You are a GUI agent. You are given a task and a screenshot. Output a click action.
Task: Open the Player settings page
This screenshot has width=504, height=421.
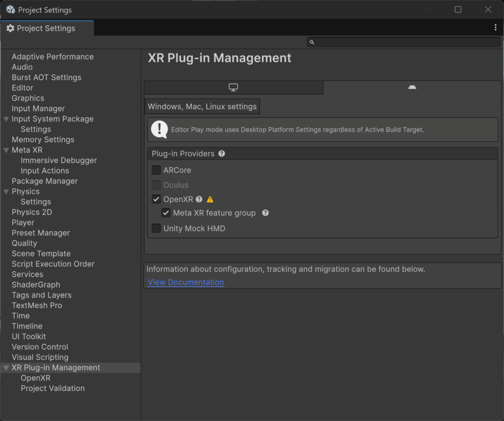pos(23,222)
